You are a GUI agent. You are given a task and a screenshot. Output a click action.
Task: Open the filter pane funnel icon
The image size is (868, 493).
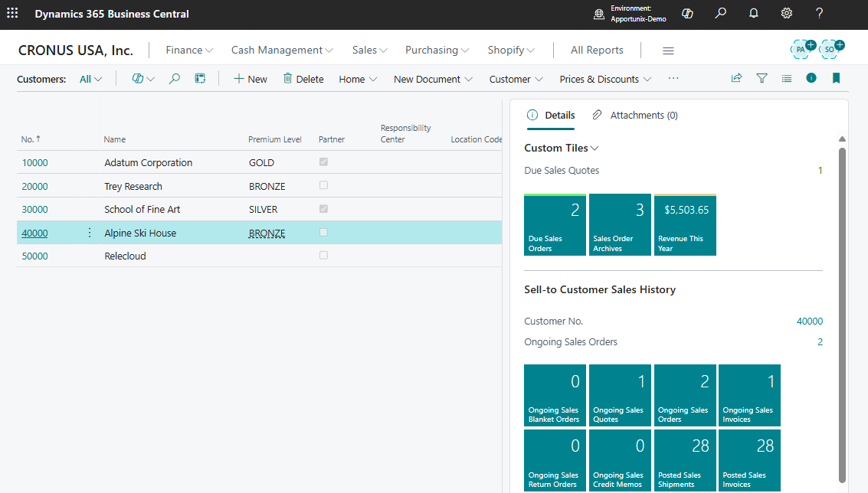[762, 78]
